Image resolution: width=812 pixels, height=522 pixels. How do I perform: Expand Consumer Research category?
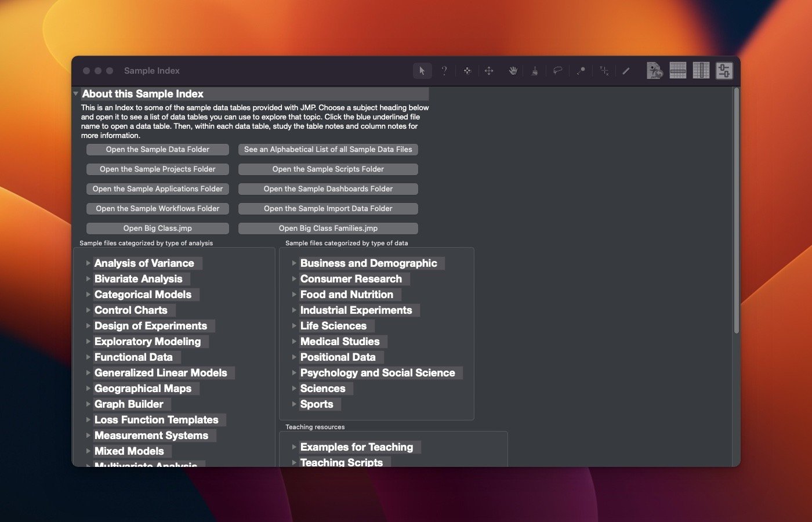tap(294, 279)
